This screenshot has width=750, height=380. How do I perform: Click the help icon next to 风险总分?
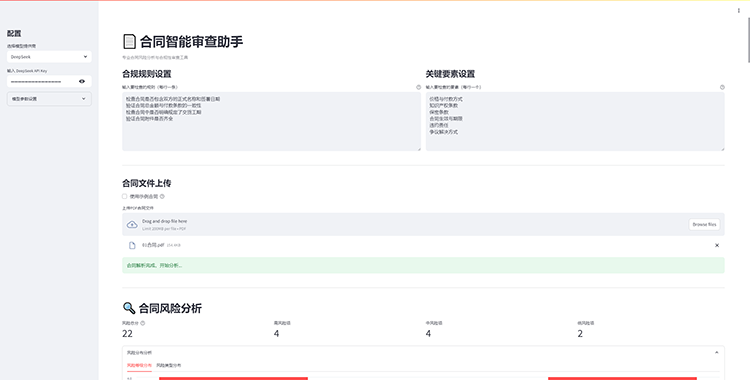point(143,323)
